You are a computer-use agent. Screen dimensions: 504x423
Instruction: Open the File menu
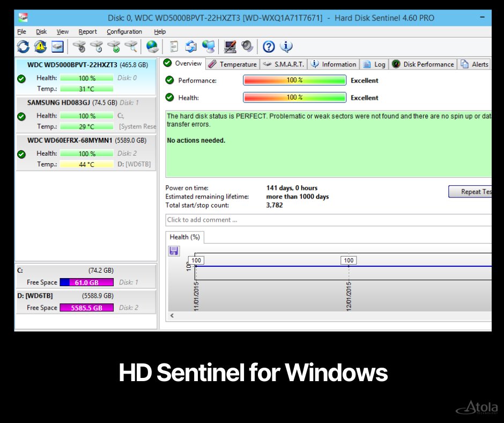pos(21,32)
